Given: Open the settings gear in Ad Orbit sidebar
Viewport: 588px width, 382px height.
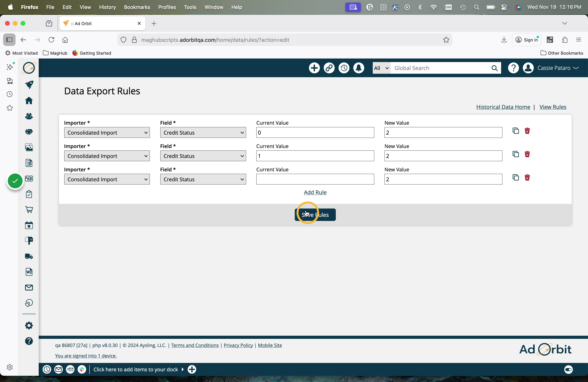Looking at the screenshot, I should 29,325.
